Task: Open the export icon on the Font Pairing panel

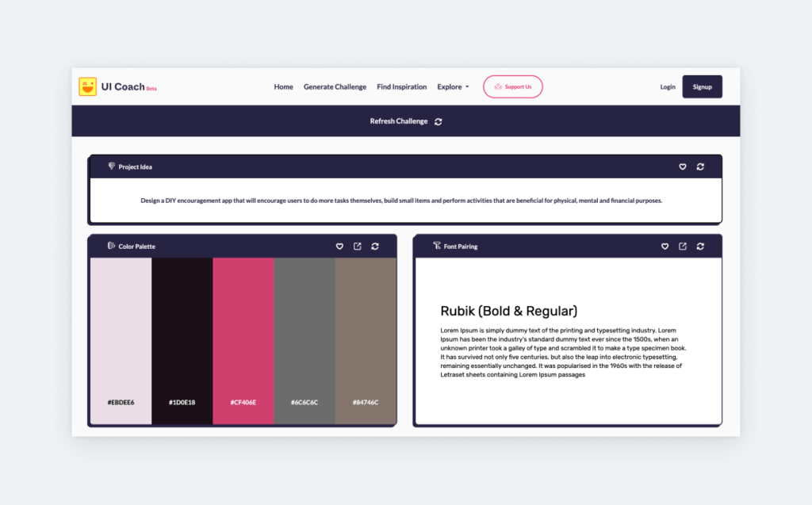Action: tap(682, 247)
